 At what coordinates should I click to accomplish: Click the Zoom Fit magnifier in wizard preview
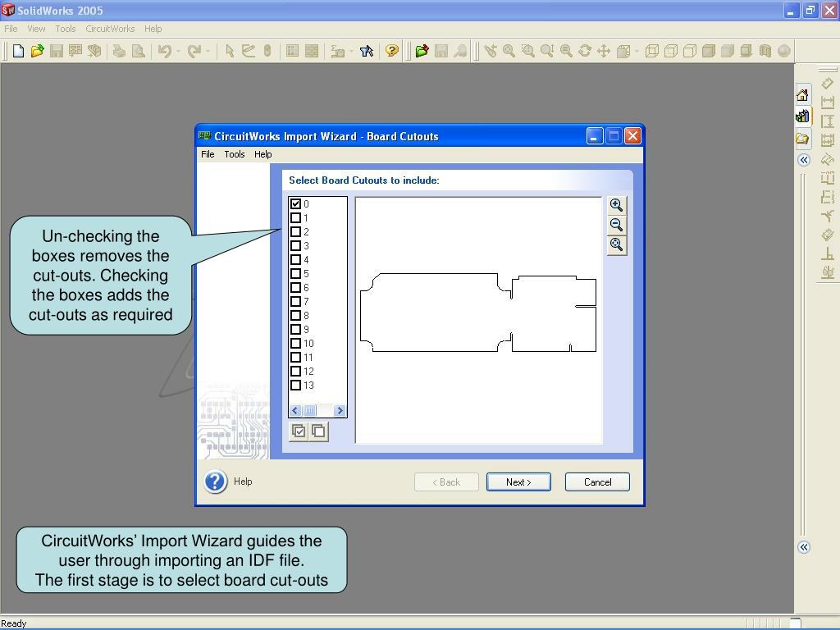coord(617,244)
